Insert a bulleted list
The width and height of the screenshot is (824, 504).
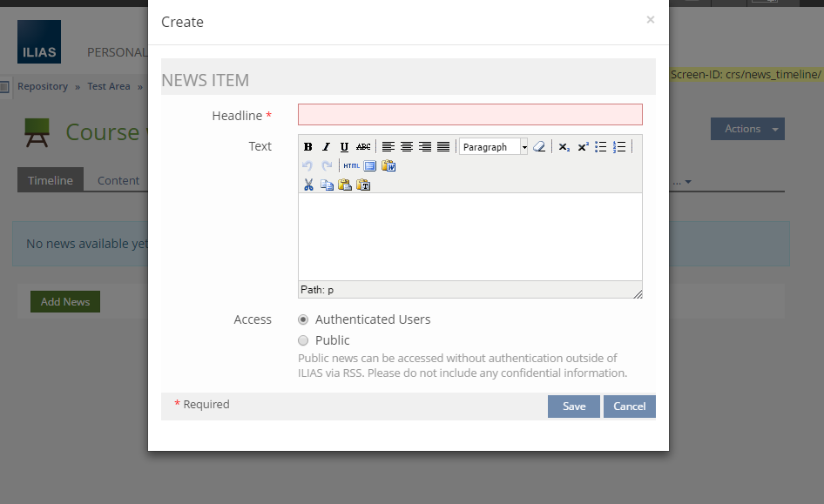[x=601, y=147]
